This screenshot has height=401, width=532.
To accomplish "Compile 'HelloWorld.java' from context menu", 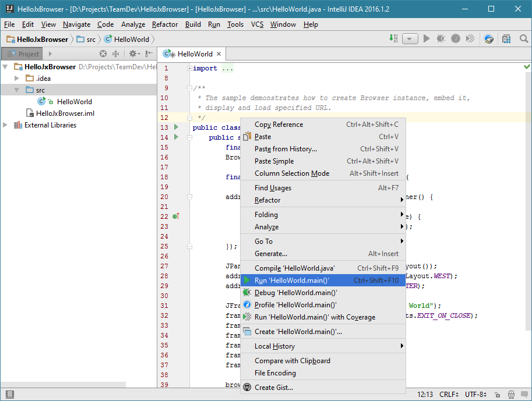I will 323,268.
